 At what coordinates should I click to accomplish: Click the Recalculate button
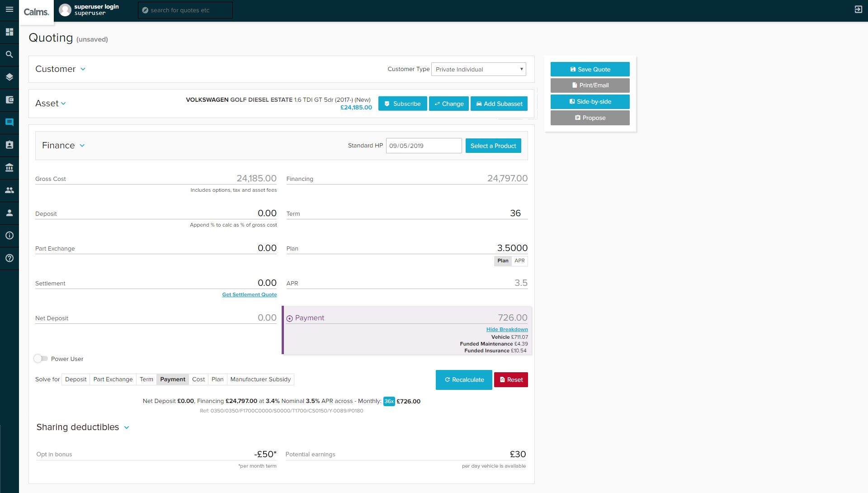tap(463, 380)
